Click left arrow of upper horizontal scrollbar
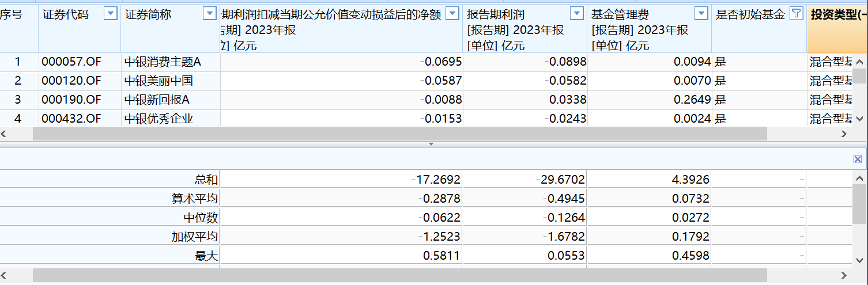This screenshot has width=868, height=285. (x=6, y=134)
